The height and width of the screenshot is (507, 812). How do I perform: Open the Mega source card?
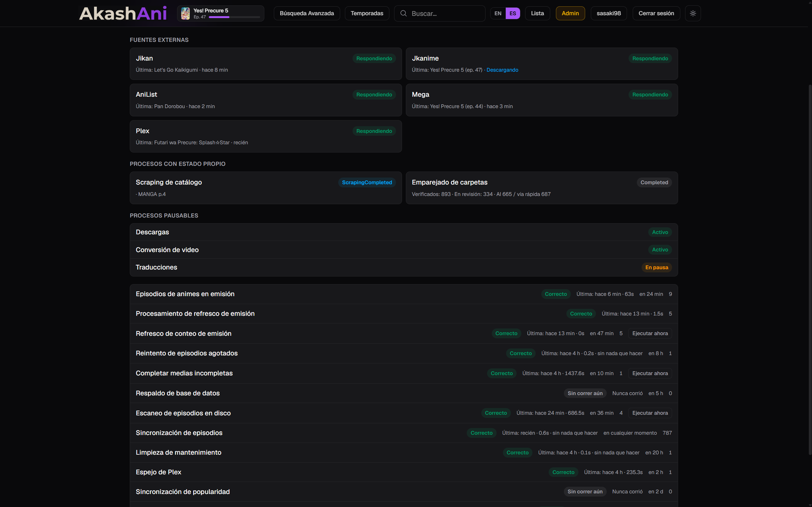point(542,100)
